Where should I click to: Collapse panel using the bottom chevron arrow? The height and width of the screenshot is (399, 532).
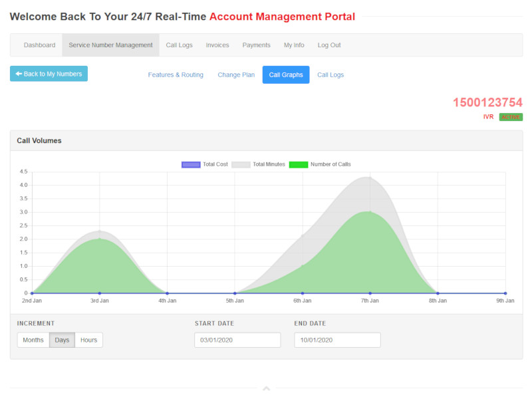click(266, 388)
